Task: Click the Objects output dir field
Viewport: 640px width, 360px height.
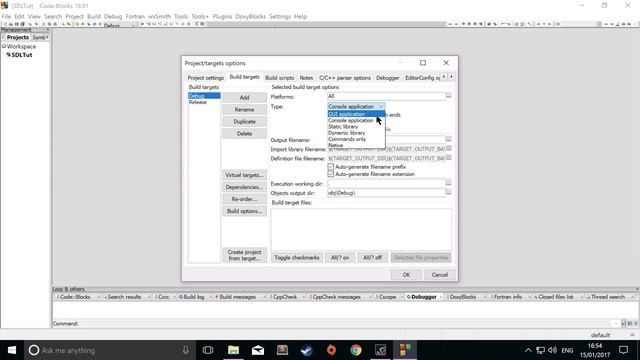Action: 386,193
